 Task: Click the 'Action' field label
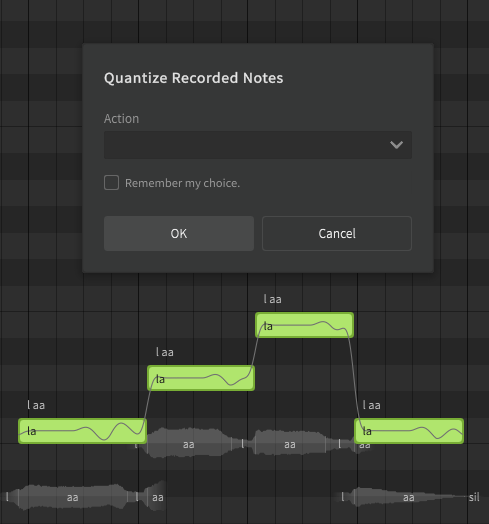[x=121, y=119]
